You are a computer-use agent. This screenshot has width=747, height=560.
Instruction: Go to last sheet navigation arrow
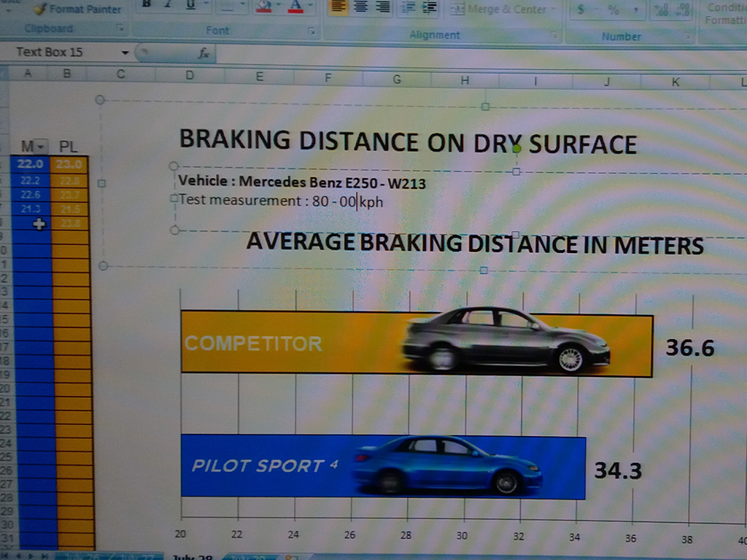pyautogui.click(x=44, y=556)
